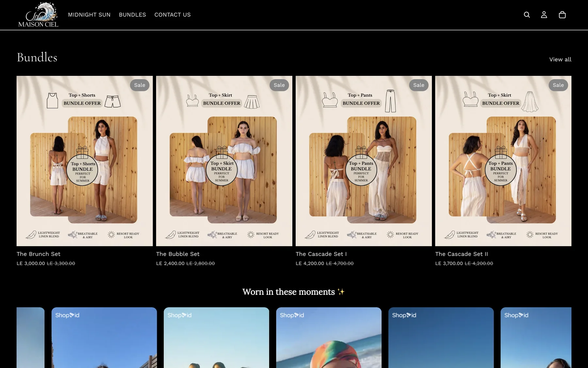
Task: Click the struck-through LE 2,800.00 price
Action: pyautogui.click(x=201, y=263)
